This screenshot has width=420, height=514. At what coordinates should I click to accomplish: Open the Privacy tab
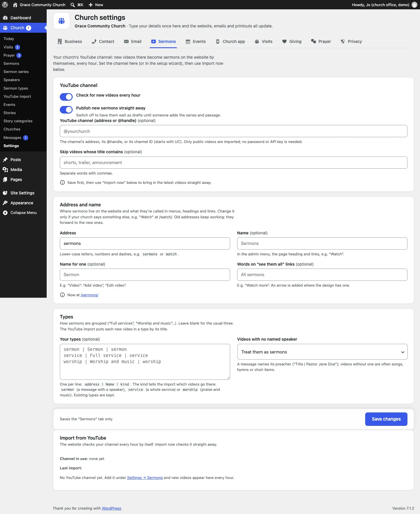click(351, 41)
